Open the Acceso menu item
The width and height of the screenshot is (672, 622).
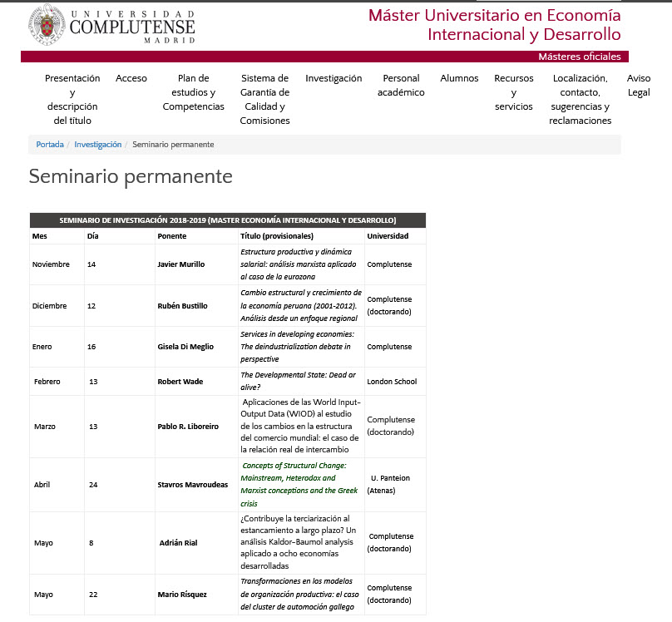131,78
